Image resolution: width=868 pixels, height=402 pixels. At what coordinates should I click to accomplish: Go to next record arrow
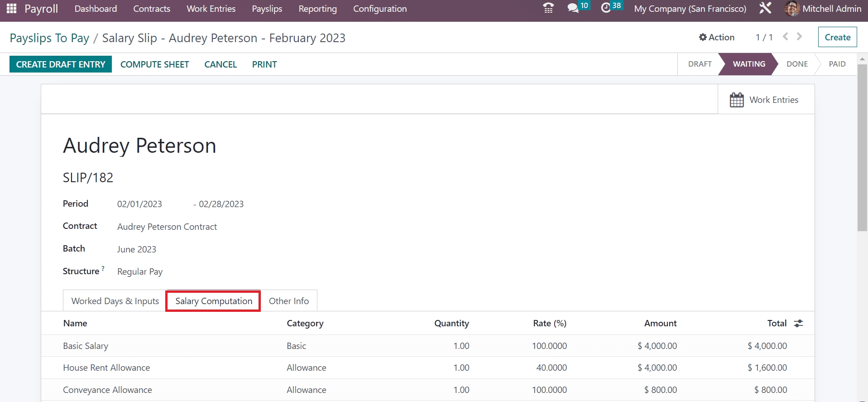coord(800,37)
